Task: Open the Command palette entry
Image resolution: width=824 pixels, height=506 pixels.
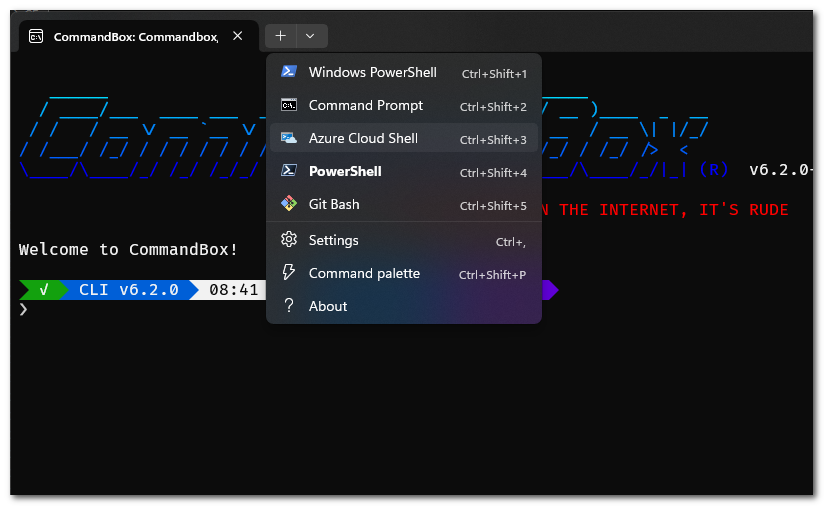Action: (x=404, y=273)
